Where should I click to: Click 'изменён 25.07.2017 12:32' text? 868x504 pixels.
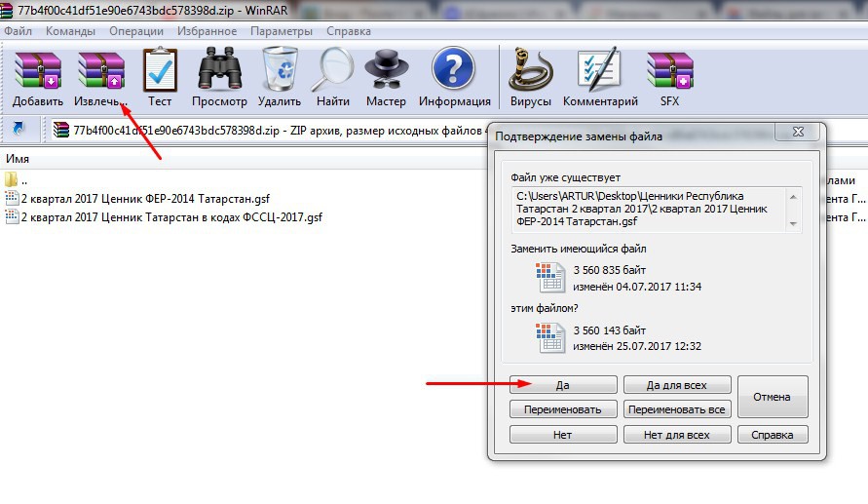[x=636, y=346]
